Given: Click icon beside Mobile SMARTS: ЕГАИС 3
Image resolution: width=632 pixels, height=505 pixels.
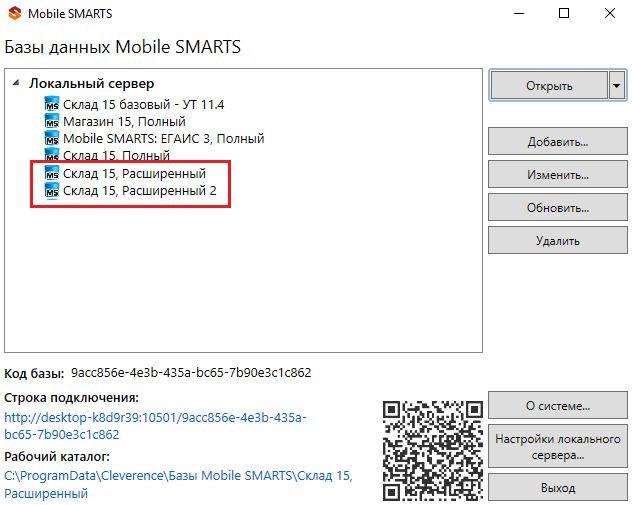Looking at the screenshot, I should [52, 139].
